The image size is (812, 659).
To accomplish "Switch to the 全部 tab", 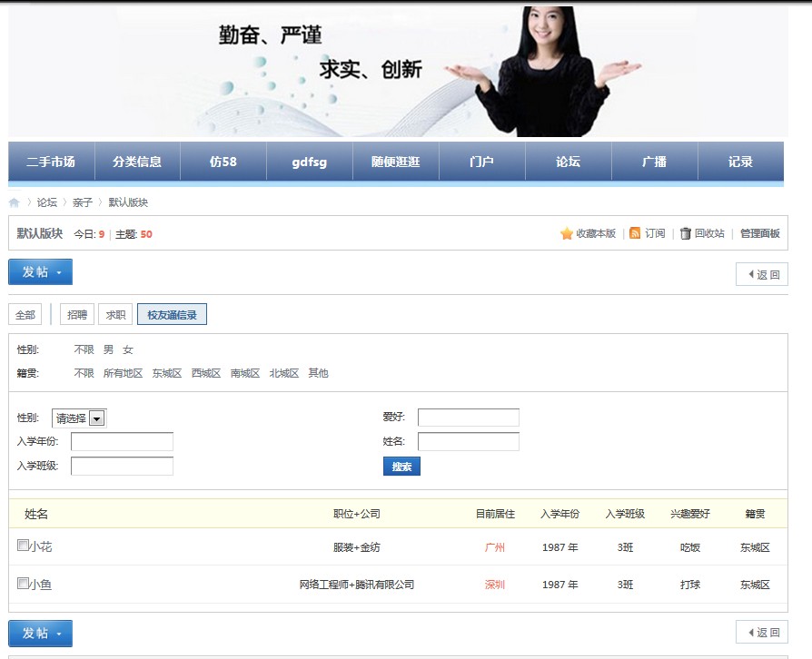I will [x=25, y=315].
